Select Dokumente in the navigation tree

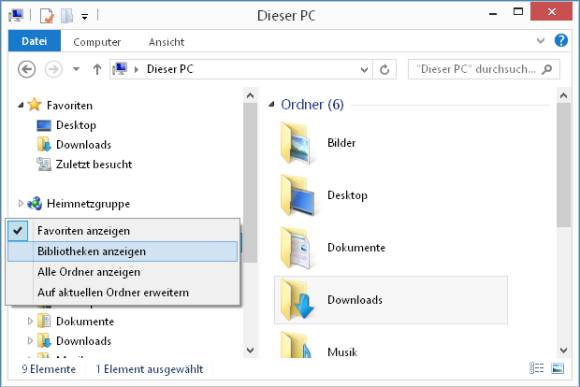coord(76,321)
